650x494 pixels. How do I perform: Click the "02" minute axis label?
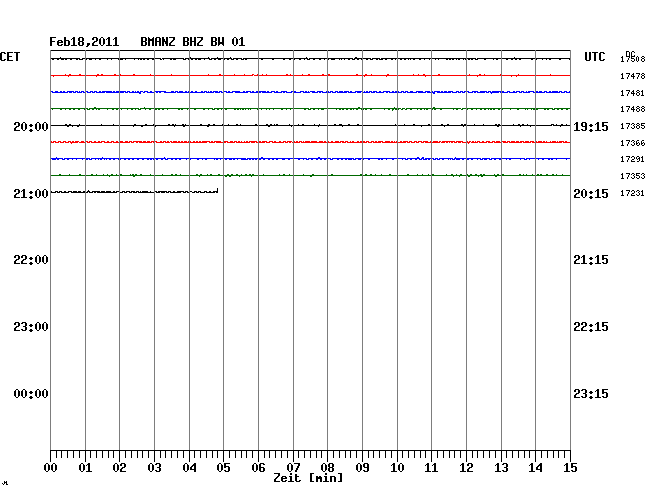coord(119,468)
